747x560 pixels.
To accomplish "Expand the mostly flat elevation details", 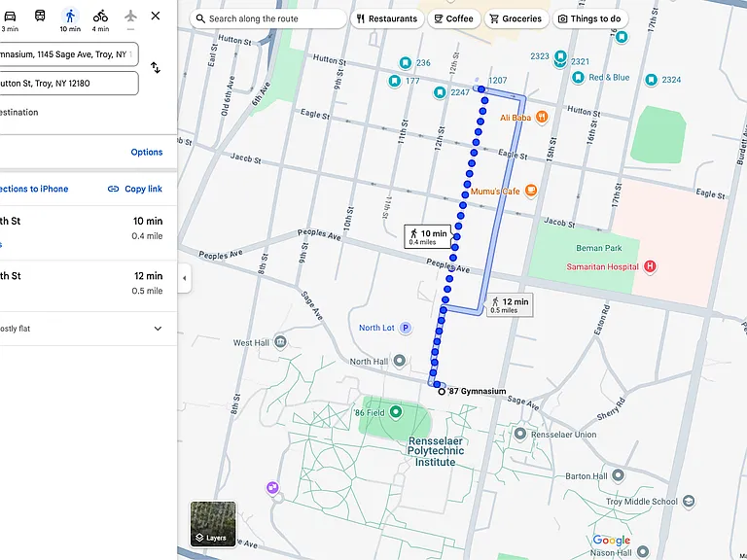I will tap(158, 329).
